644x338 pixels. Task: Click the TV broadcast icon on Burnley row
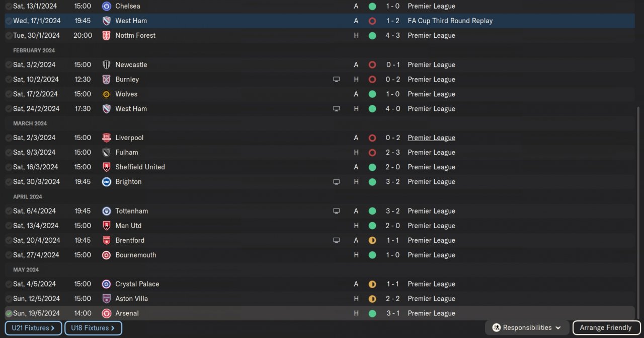(336, 80)
